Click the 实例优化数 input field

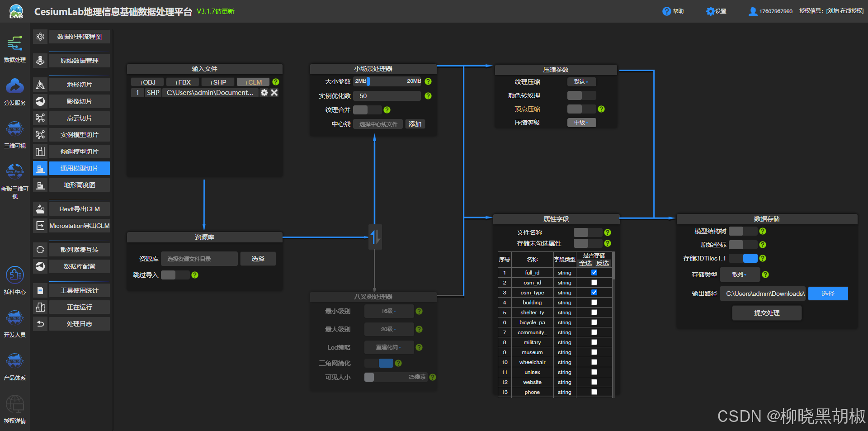point(387,96)
